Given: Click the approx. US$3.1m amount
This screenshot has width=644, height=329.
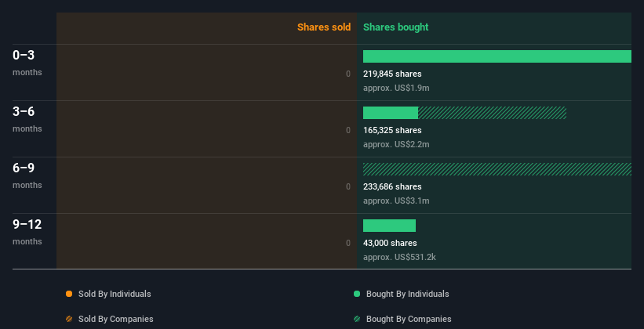Looking at the screenshot, I should [x=396, y=201].
